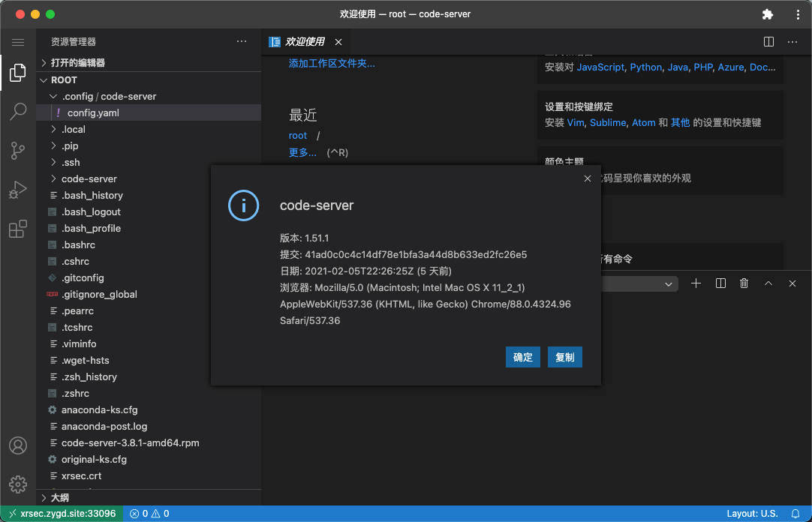Viewport: 812px width, 522px height.
Task: Switch to the 欢迎使用 tab
Action: click(x=305, y=42)
